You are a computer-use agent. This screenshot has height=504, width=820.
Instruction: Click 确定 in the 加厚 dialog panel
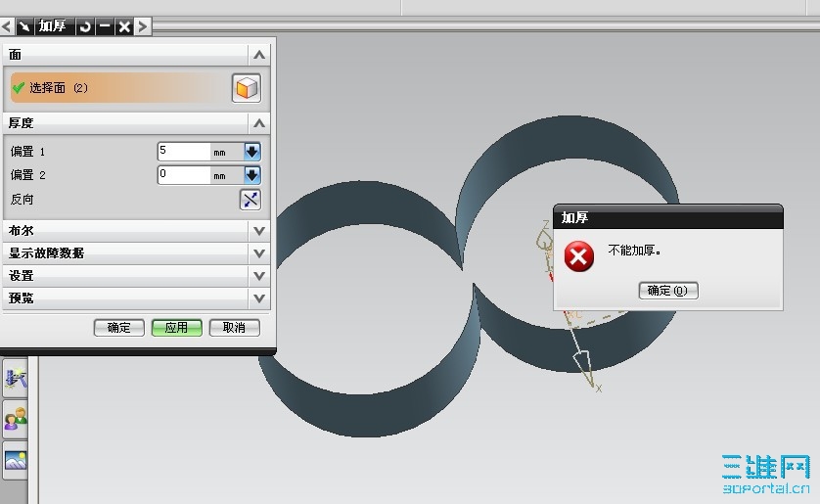click(118, 328)
